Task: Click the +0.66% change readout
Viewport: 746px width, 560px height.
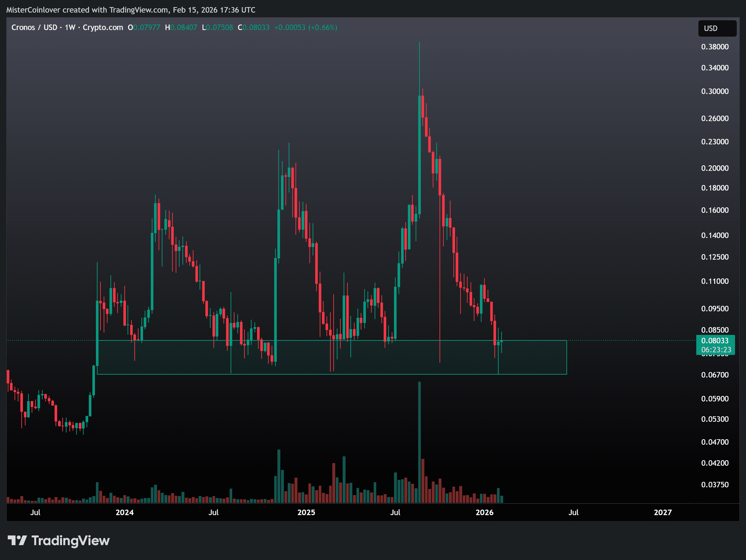Action: [323, 27]
